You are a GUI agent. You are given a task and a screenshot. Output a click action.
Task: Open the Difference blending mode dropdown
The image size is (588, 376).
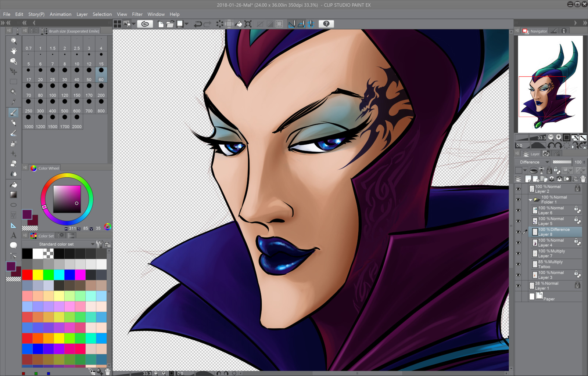(x=532, y=162)
